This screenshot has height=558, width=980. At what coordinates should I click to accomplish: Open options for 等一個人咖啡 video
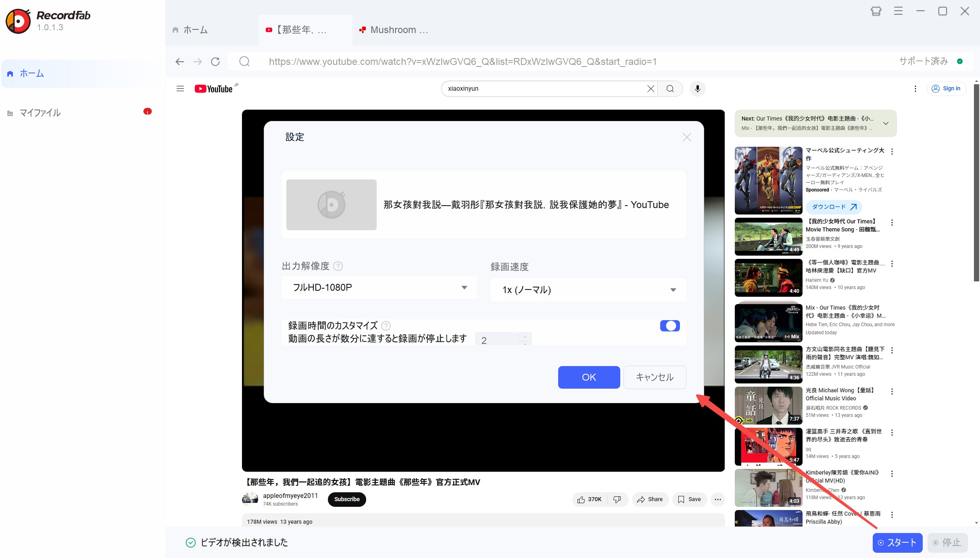pyautogui.click(x=892, y=264)
